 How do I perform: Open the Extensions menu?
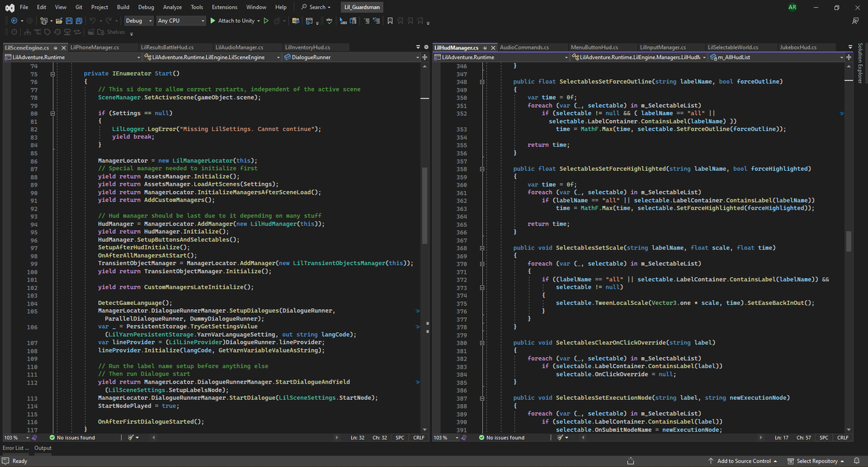(x=224, y=7)
